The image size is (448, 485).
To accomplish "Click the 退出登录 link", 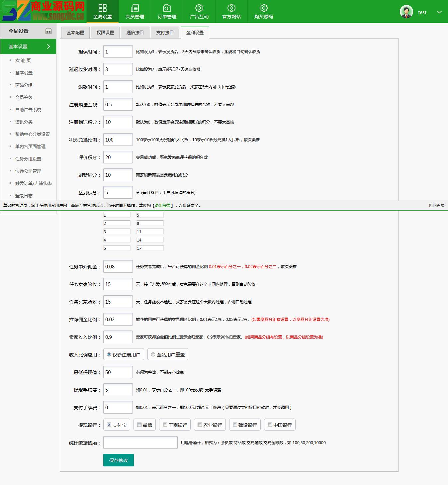I will 163,206.
